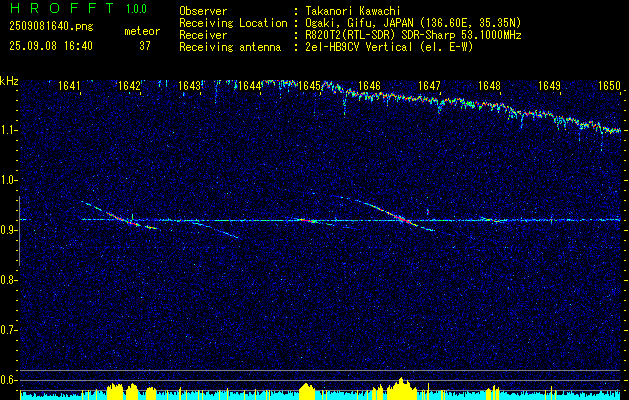Click the 0.7 kHz axis label
Screen dimensions: 629x400
click(x=8, y=330)
